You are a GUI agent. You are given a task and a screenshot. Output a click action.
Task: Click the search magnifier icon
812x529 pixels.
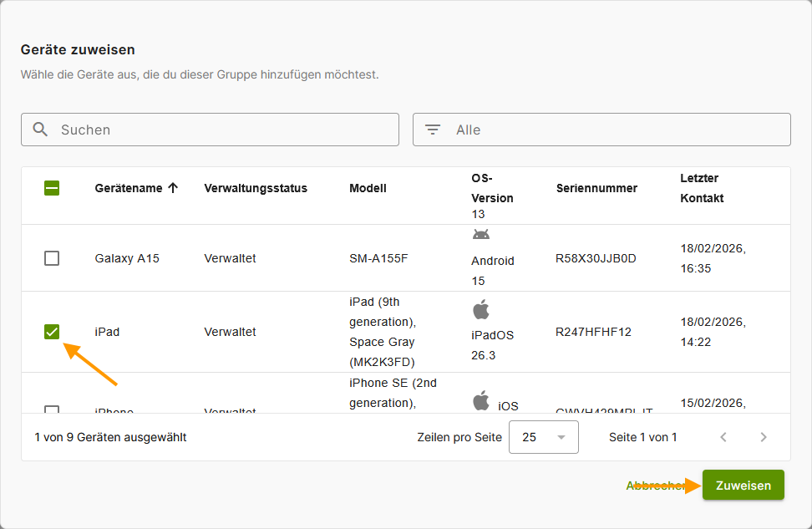click(40, 130)
